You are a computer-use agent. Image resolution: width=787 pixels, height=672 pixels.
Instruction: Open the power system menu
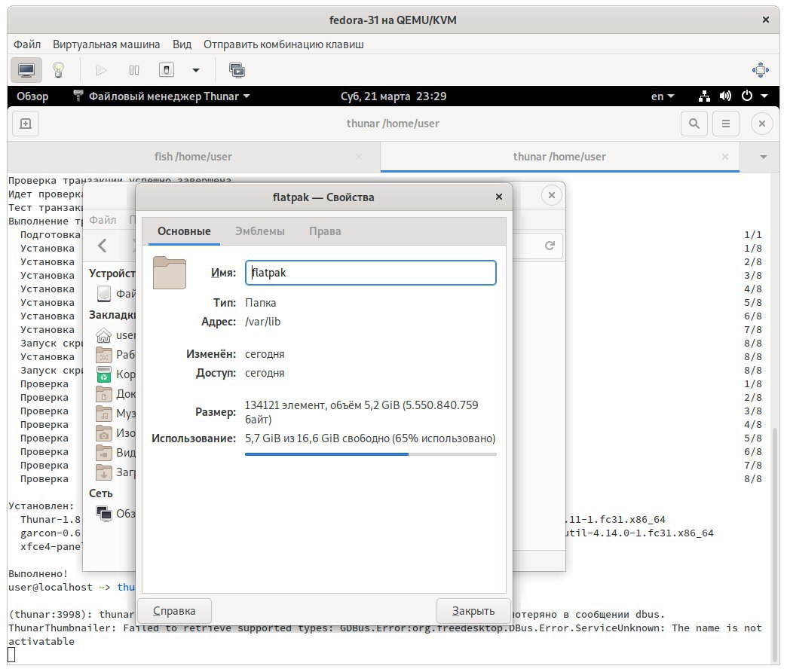click(755, 96)
